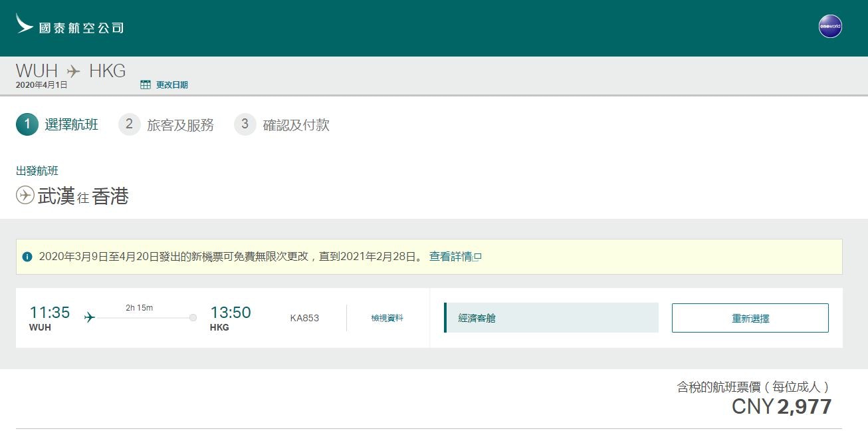
Task: Click the price CNY 2,977
Action: pyautogui.click(x=782, y=406)
